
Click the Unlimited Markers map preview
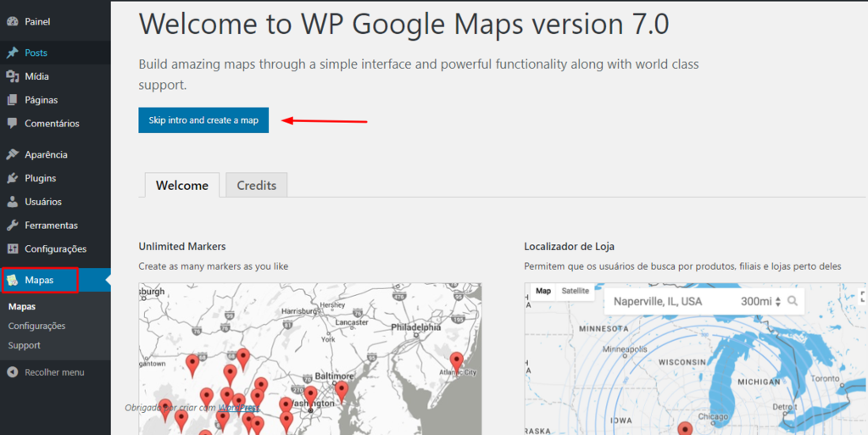[310, 359]
